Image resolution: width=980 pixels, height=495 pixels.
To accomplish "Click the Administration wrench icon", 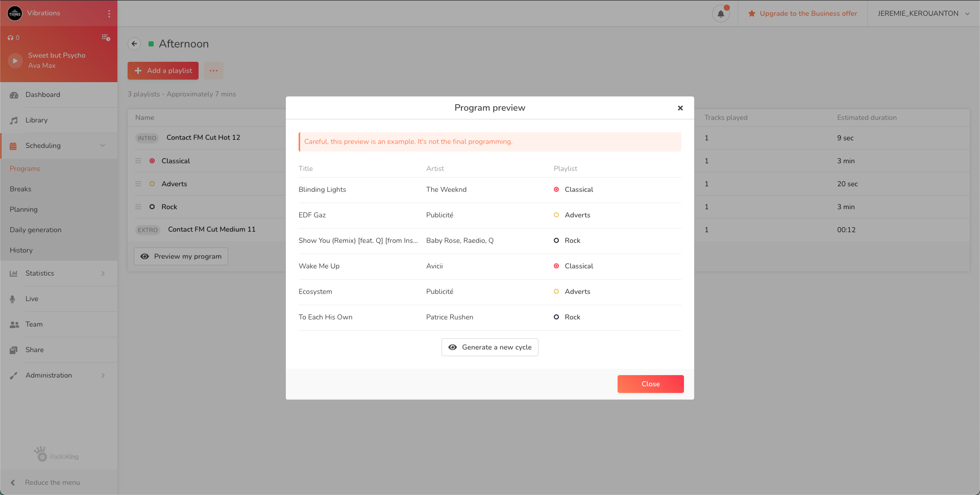I will click(x=14, y=376).
